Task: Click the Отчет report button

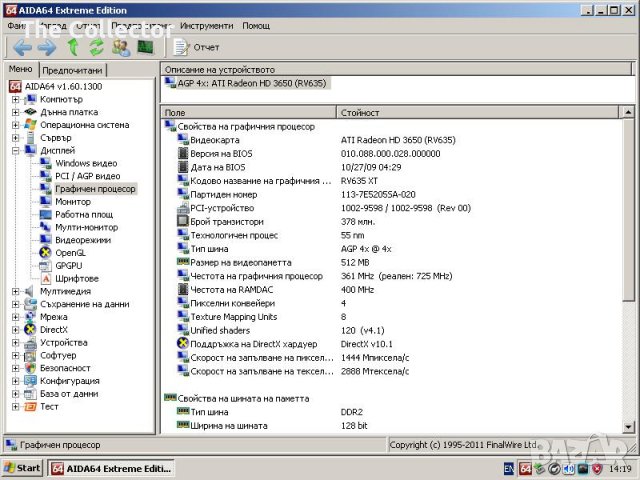Action: coord(197,47)
